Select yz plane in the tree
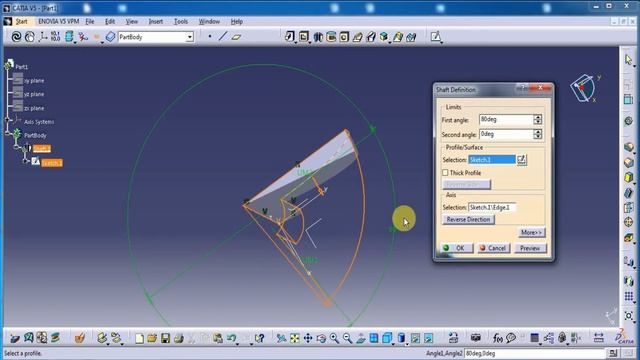This screenshot has height=360, width=640. [x=34, y=94]
